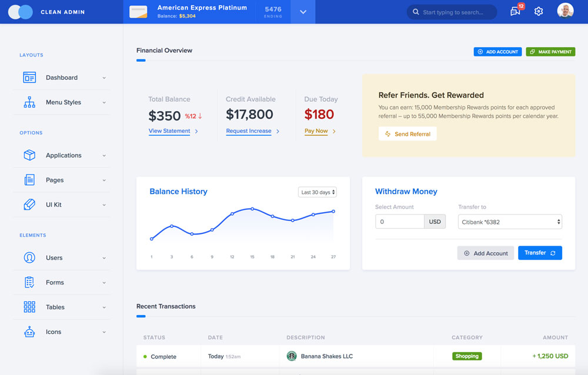Click the Applications box icon
588x375 pixels.
[x=29, y=155]
